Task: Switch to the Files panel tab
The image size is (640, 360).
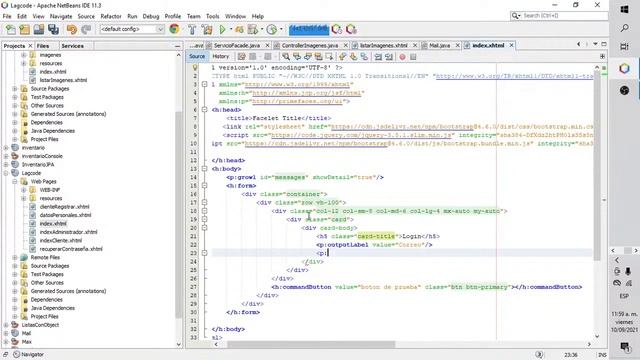Action: coord(43,46)
